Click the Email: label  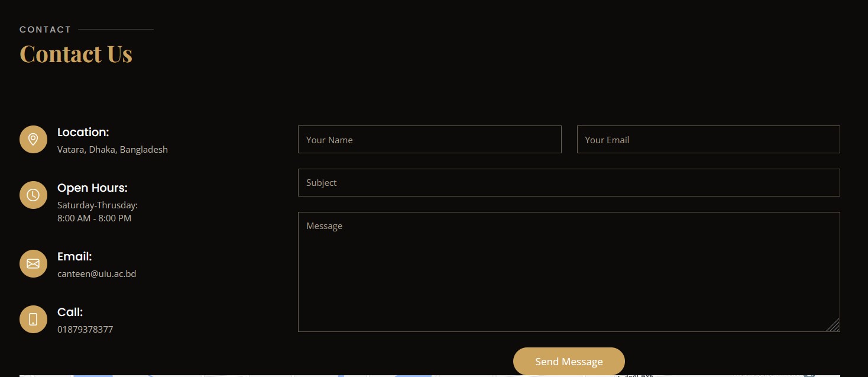[75, 257]
